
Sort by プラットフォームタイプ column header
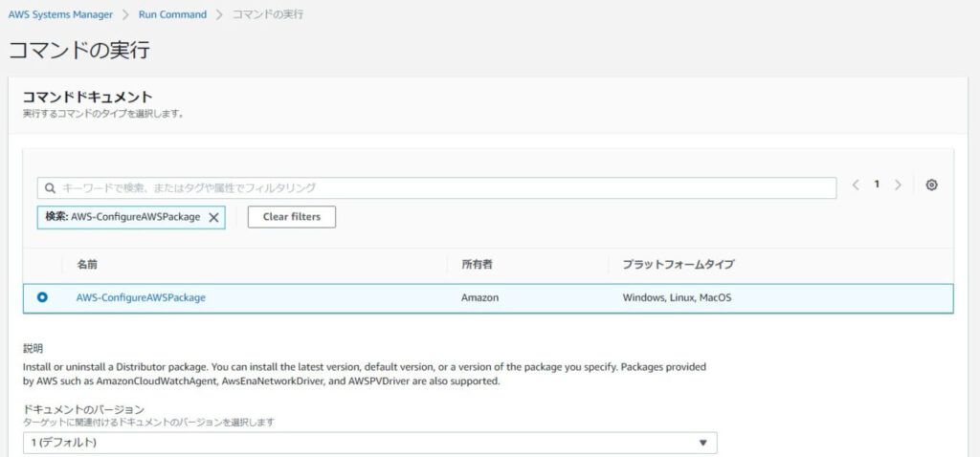point(679,265)
